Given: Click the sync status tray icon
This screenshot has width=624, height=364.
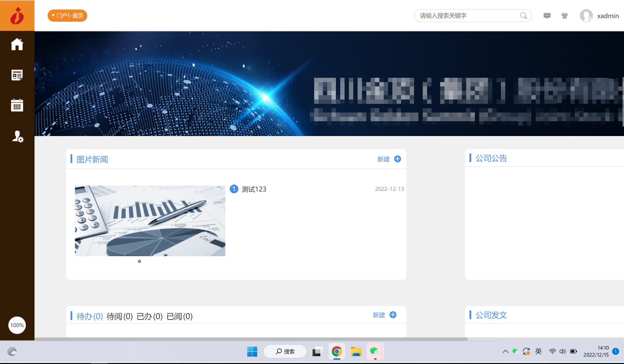Looking at the screenshot, I should 527,351.
